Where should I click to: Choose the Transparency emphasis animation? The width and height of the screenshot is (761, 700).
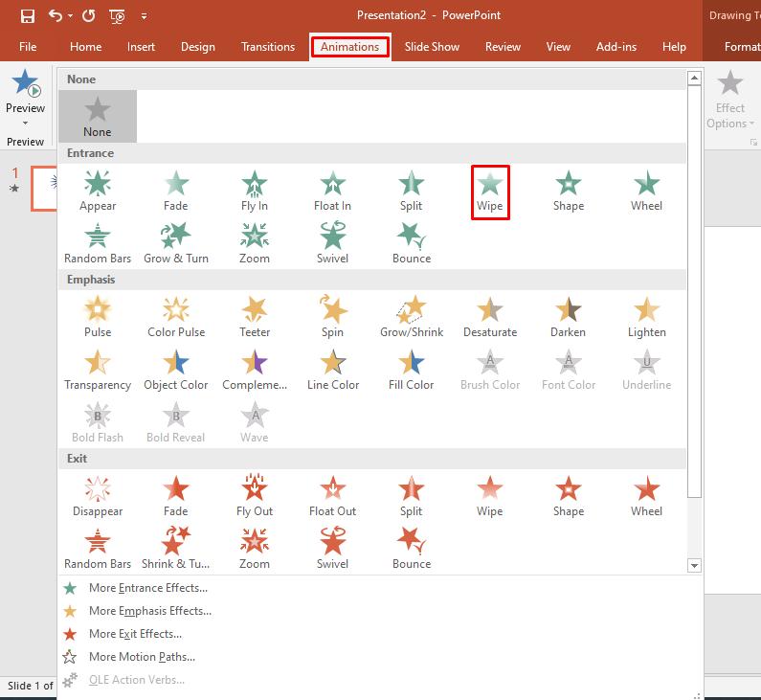[98, 371]
